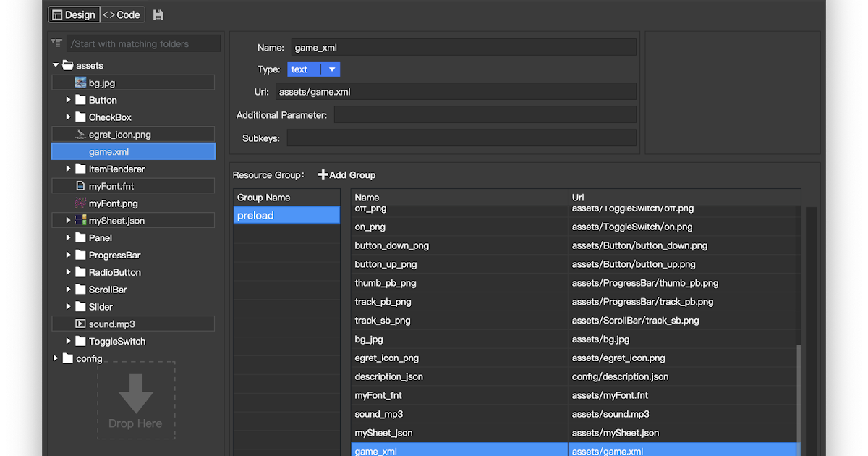Expand the config folder
The width and height of the screenshot is (868, 456).
(55, 358)
